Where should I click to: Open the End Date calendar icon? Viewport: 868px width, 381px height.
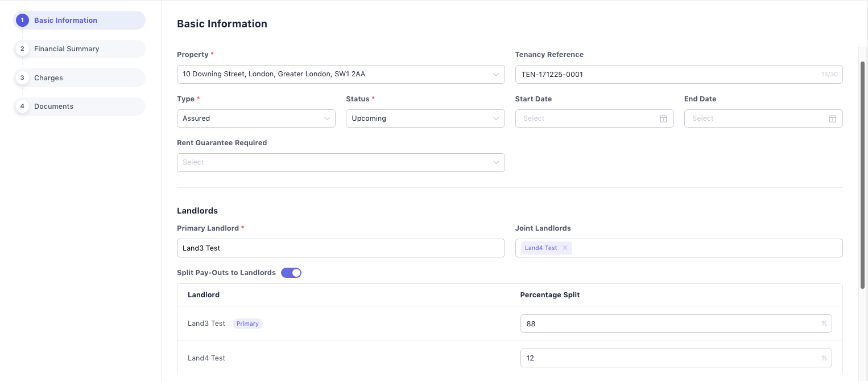click(x=832, y=118)
